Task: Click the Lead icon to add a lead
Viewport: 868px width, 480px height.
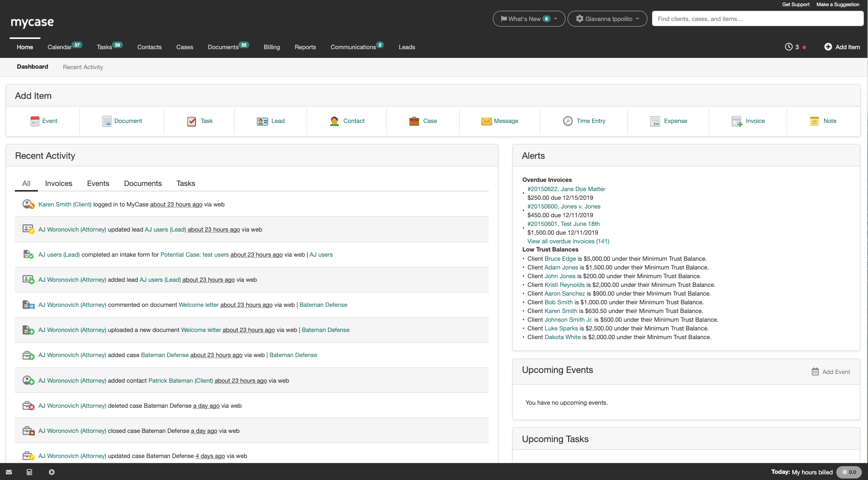Action: point(263,121)
